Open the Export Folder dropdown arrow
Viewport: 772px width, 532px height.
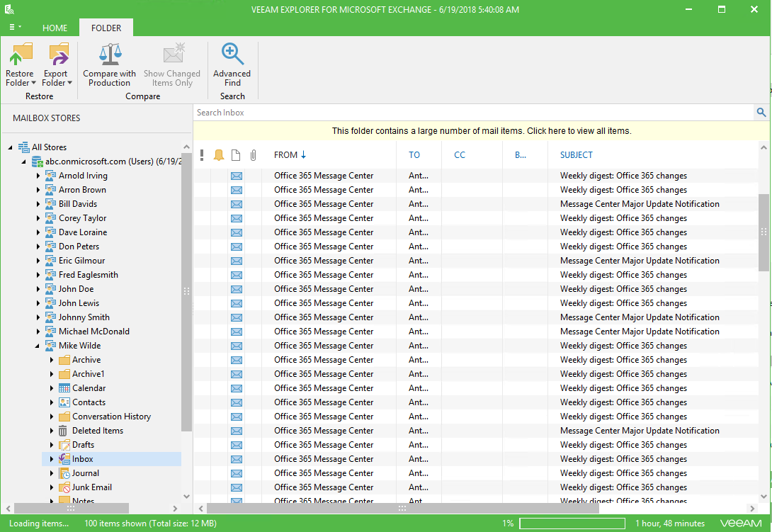70,83
